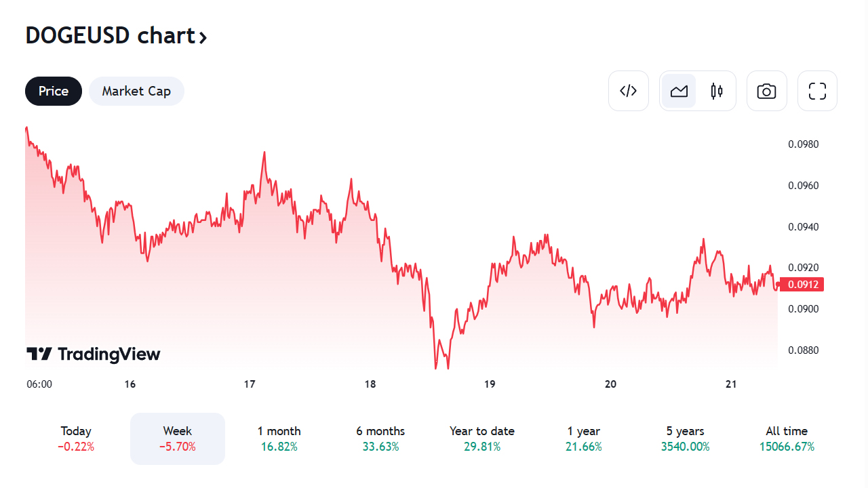Image resolution: width=868 pixels, height=488 pixels.
Task: Select the 1 month time range
Action: coord(279,439)
